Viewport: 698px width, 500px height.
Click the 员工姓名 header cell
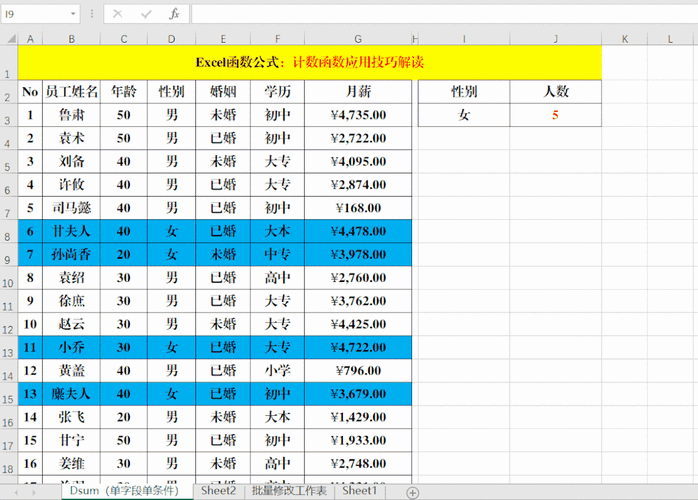(72, 92)
